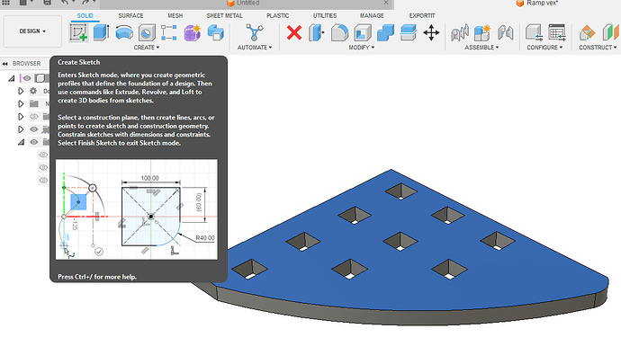Select the Offset Plane construct tool

(x=587, y=33)
